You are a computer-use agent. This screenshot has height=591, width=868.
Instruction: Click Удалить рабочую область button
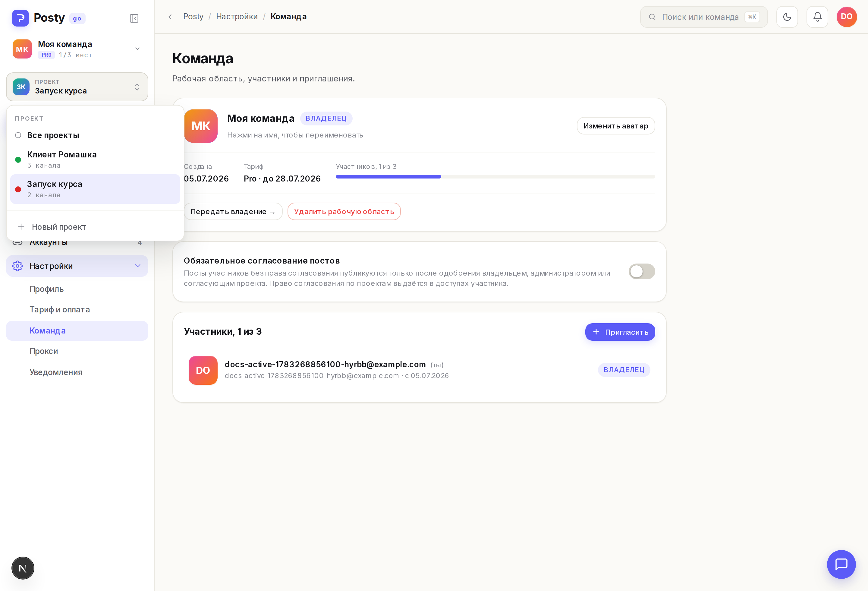[344, 211]
